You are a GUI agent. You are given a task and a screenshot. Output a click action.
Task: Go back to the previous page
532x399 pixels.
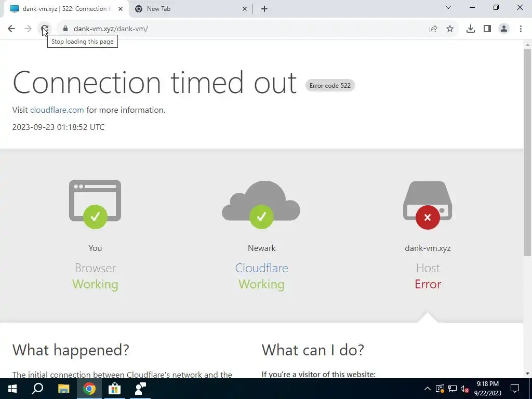point(11,29)
